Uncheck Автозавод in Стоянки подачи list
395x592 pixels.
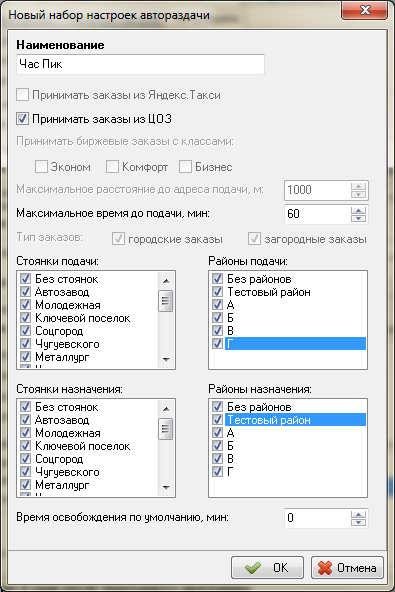25,292
